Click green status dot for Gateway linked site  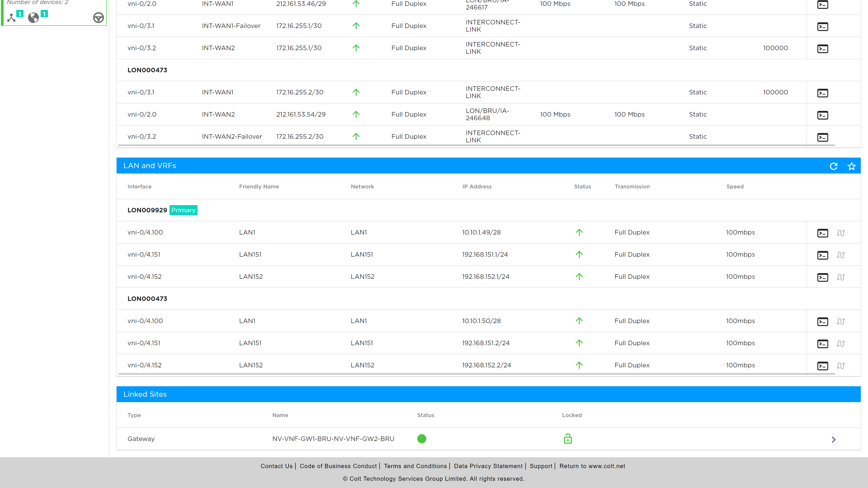tap(422, 439)
